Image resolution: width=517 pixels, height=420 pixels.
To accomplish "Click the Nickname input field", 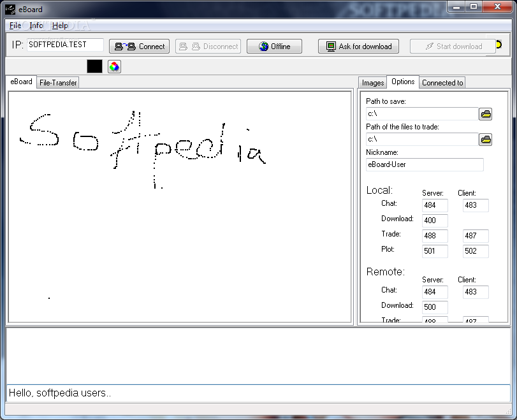I will (425, 164).
